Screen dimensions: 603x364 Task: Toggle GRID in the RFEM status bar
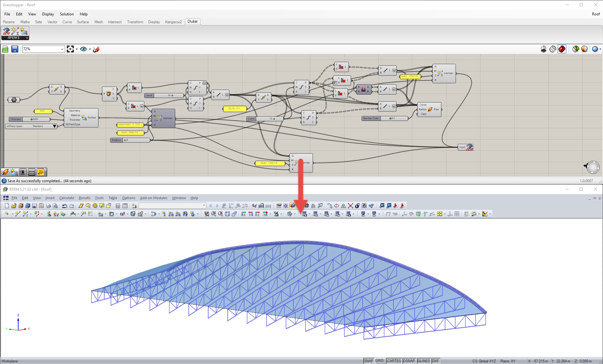[379, 361]
